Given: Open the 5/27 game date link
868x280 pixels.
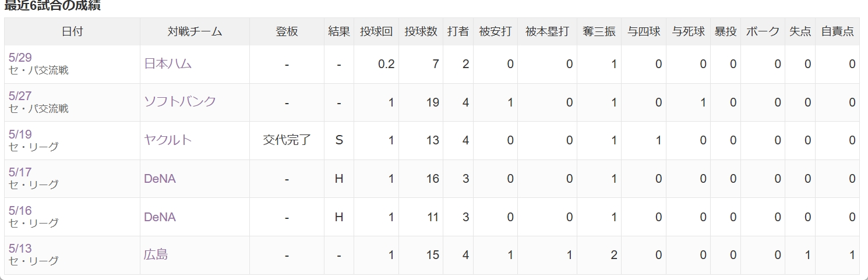Looking at the screenshot, I should [x=20, y=95].
